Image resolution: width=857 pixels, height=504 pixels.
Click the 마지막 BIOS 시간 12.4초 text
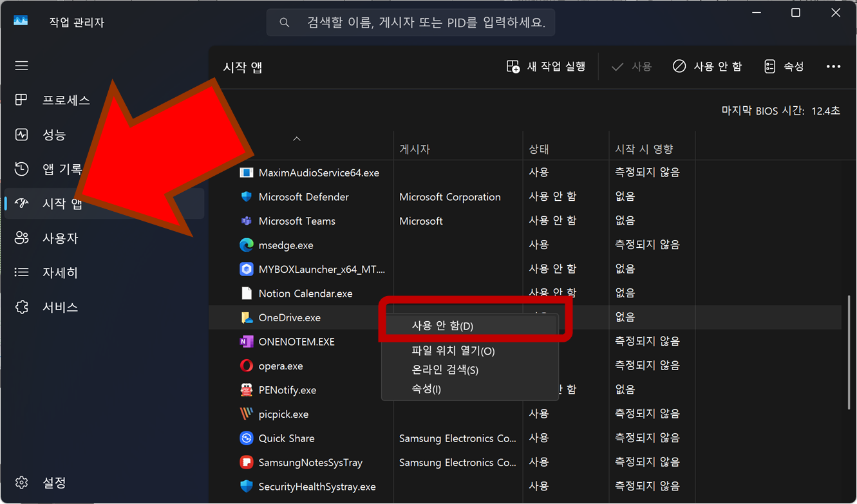[780, 111]
